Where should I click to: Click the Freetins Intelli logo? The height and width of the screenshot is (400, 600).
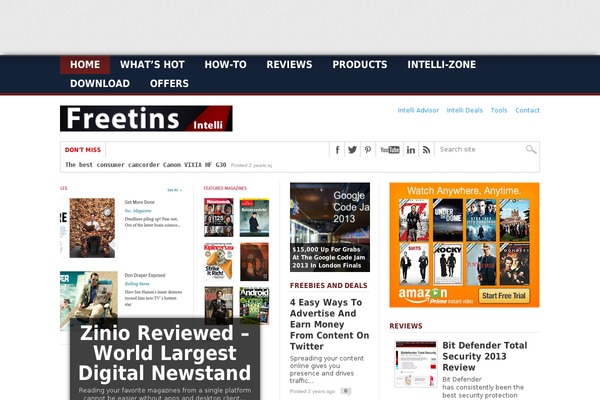coord(146,119)
